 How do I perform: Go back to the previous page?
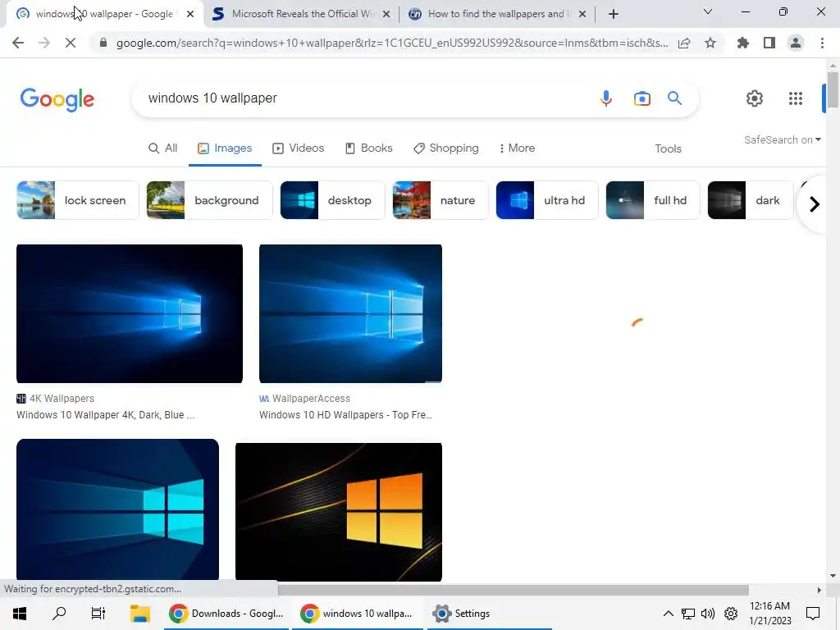tap(18, 43)
